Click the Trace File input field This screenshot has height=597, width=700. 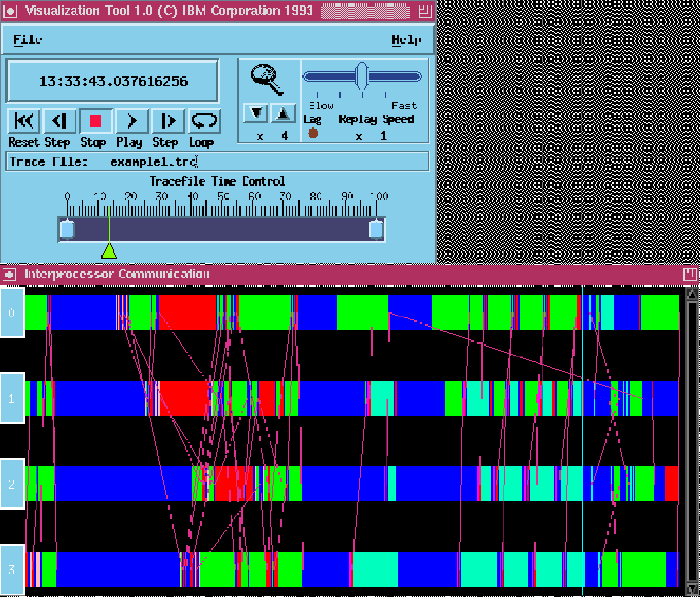265,161
